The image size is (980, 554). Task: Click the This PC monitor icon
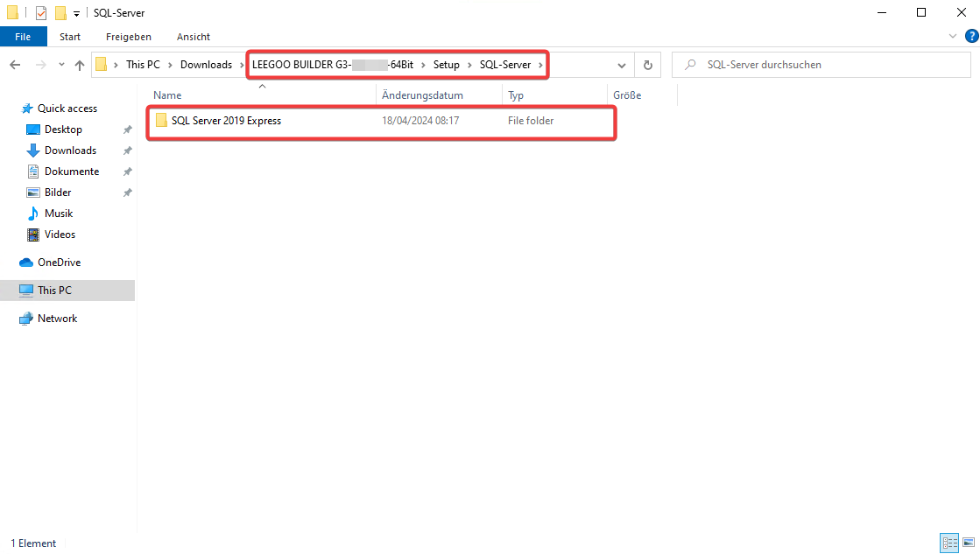coord(25,291)
